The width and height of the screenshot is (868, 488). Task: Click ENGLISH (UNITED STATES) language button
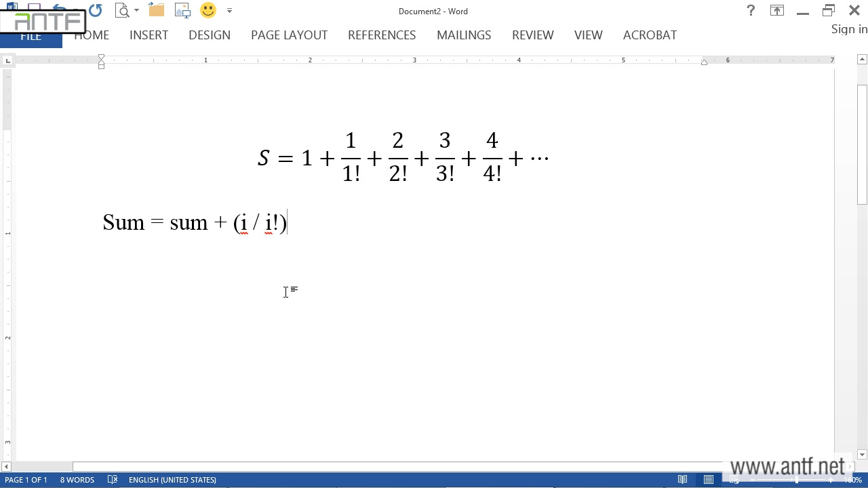(172, 480)
